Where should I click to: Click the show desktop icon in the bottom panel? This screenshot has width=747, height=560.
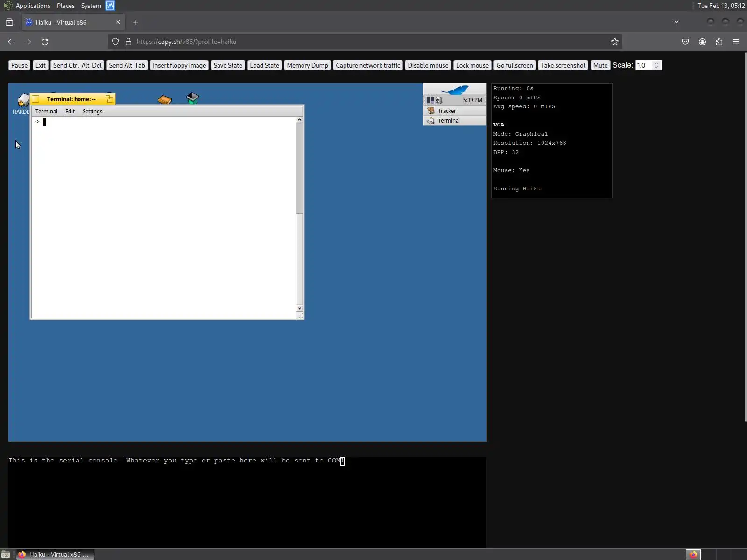pos(6,554)
